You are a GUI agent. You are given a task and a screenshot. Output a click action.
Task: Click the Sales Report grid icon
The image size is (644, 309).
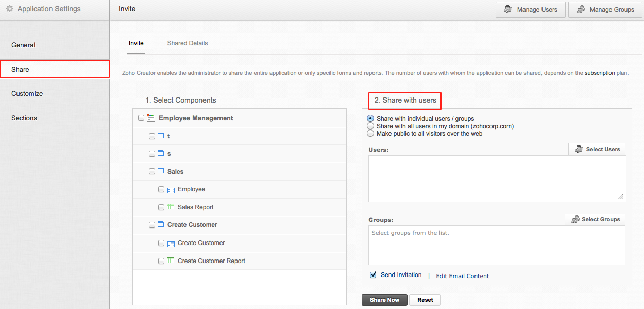click(171, 207)
